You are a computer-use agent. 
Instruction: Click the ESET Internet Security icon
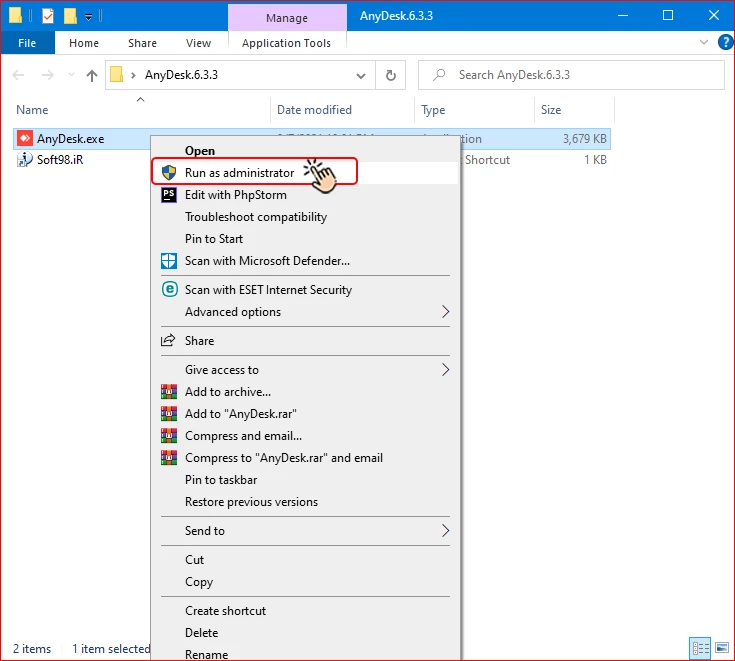coord(169,289)
